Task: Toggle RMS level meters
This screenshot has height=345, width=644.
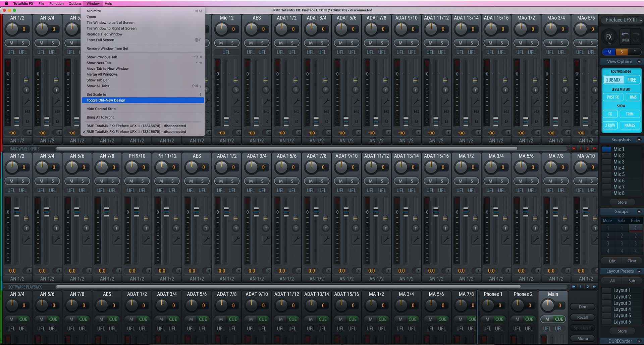Action: pyautogui.click(x=633, y=97)
